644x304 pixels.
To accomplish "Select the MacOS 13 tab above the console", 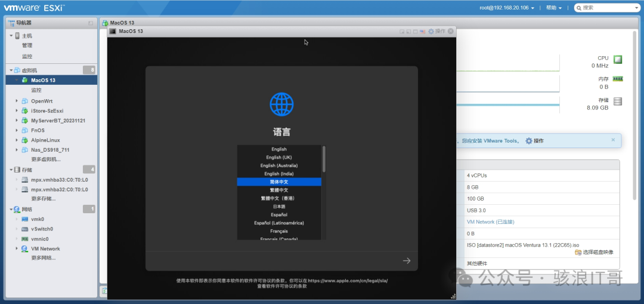I will tap(118, 23).
